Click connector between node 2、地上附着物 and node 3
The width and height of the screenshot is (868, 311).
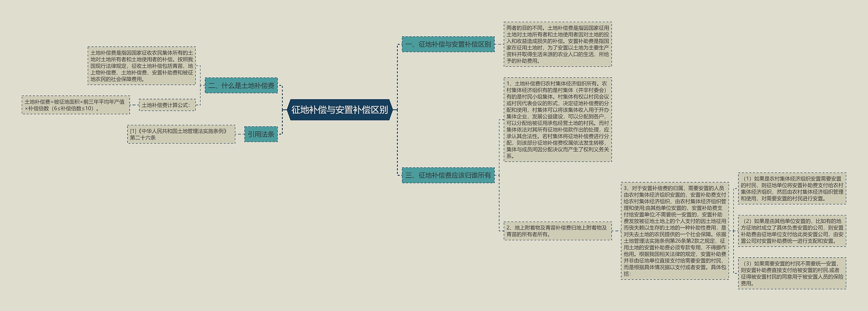[x=616, y=231]
